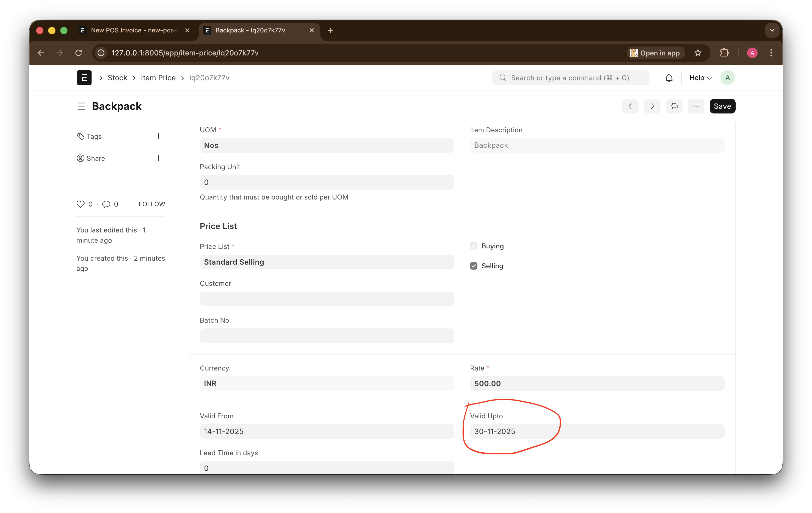The width and height of the screenshot is (812, 513).
Task: Go to next document arrow
Action: point(652,106)
